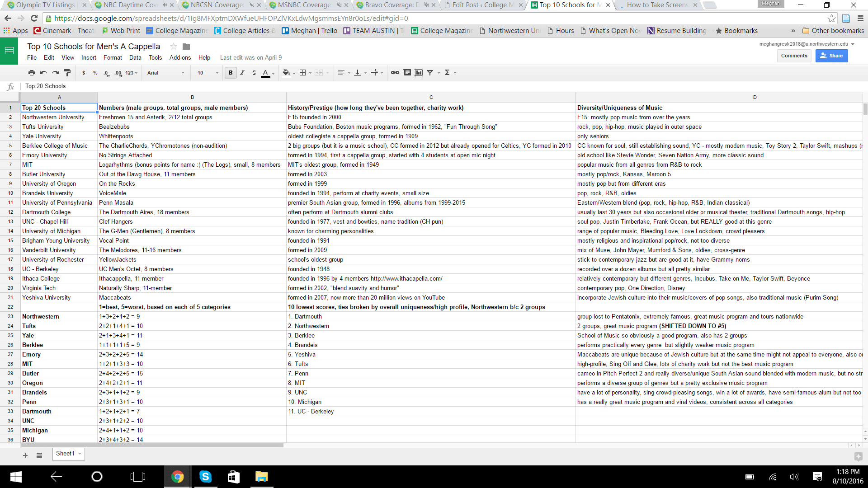Open the Insert menu
This screenshot has width=868, height=488.
(x=89, y=57)
